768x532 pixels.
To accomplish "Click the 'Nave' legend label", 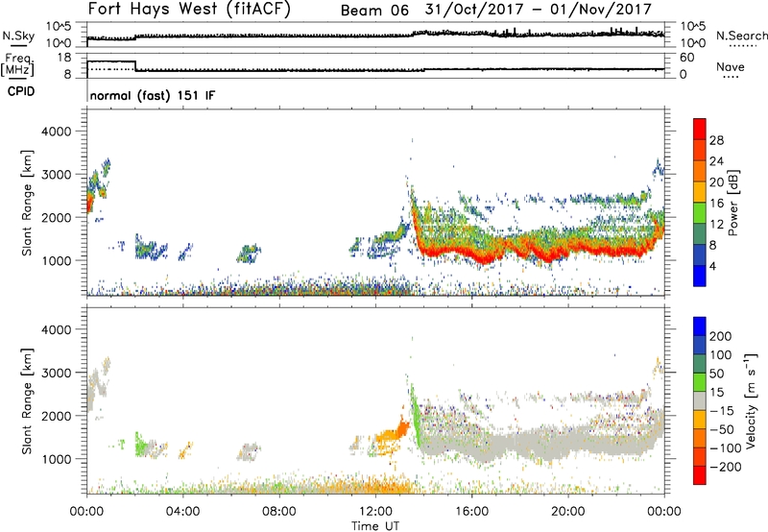I will coord(731,66).
